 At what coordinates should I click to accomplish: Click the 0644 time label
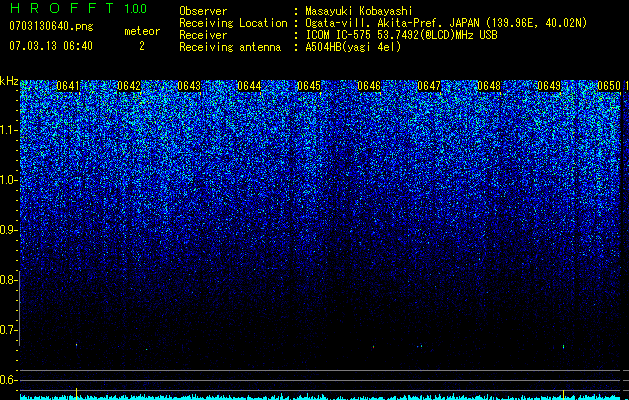pos(249,86)
